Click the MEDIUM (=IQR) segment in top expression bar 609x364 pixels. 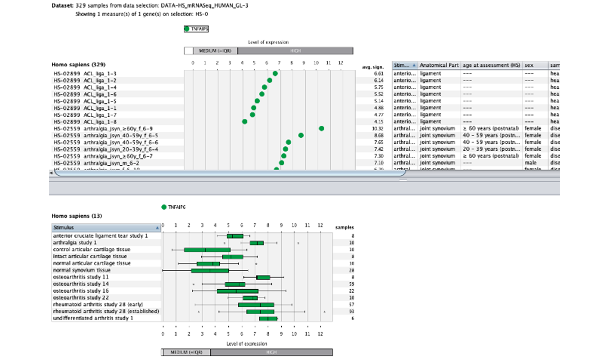click(x=215, y=51)
